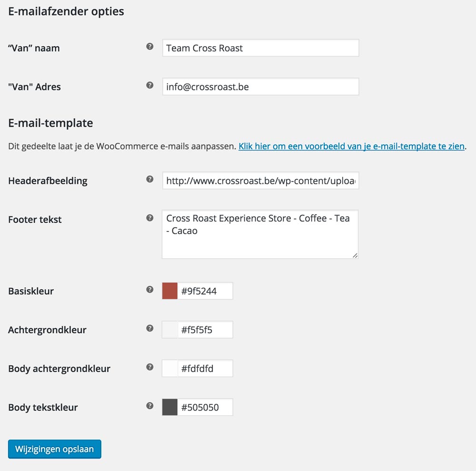Image resolution: width=476 pixels, height=471 pixels.
Task: Click help icon beside Achtergrondkleur
Action: click(x=150, y=328)
